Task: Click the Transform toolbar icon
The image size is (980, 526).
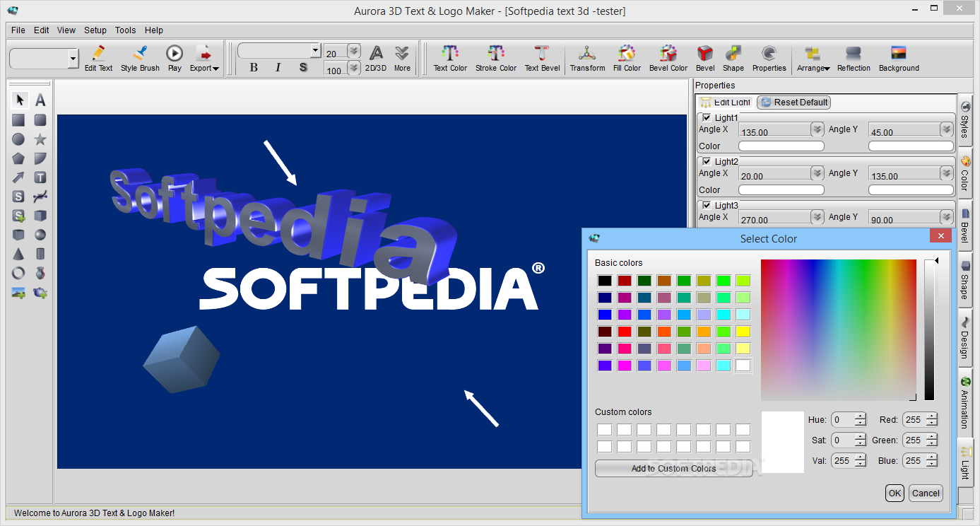Action: tap(587, 58)
